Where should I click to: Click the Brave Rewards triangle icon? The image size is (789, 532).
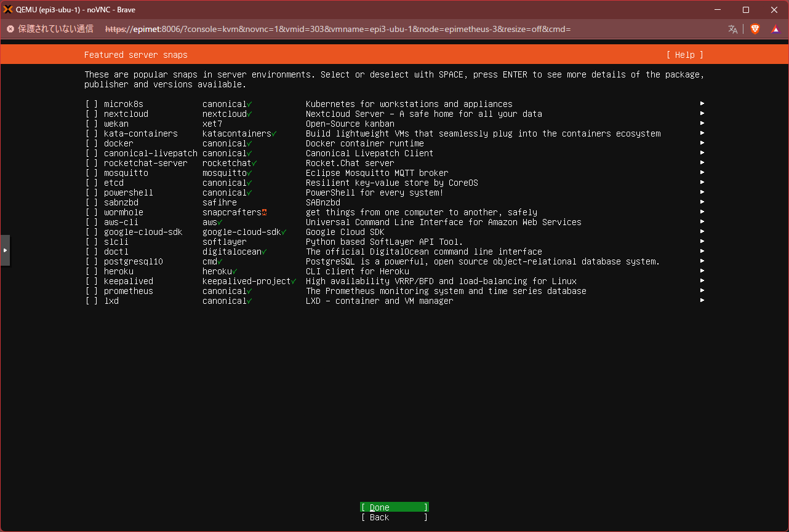pyautogui.click(x=775, y=29)
